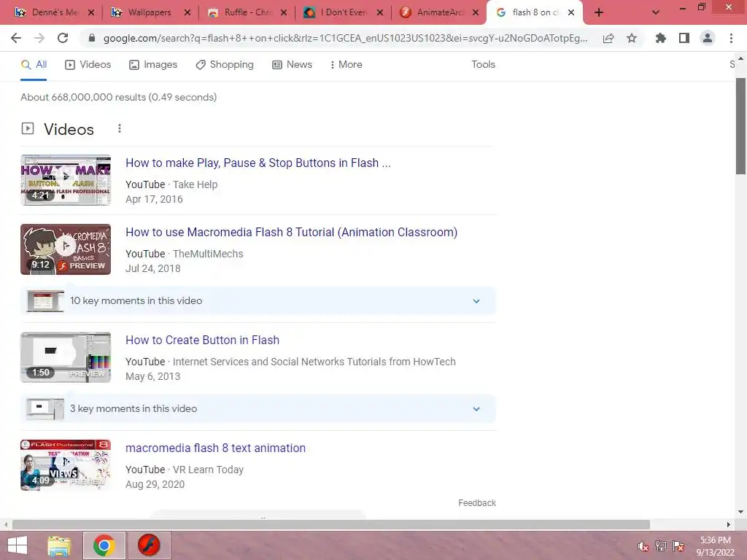Click the Chrome taskbar icon
Screen dimensions: 747x560
pos(104,545)
